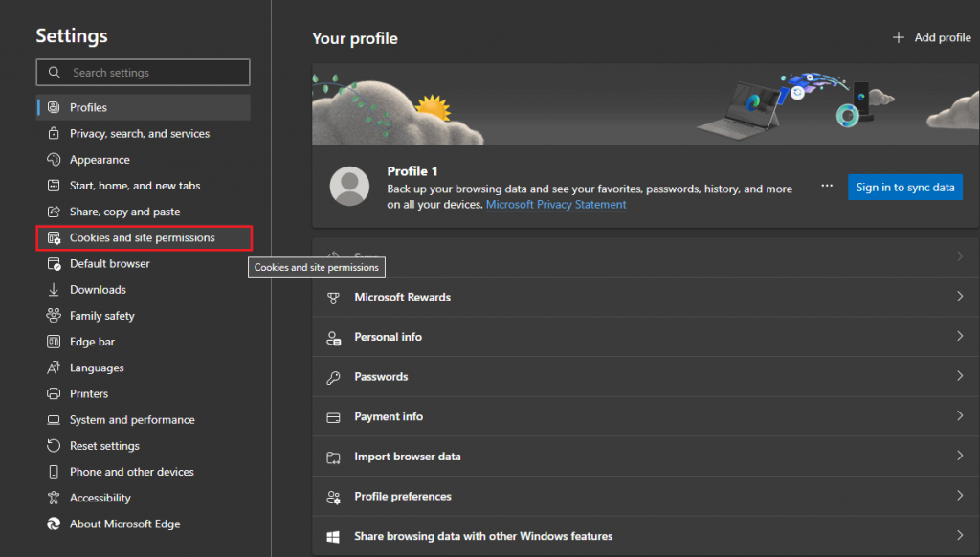Open Microsoft Rewards settings
The image size is (980, 557).
click(x=646, y=297)
